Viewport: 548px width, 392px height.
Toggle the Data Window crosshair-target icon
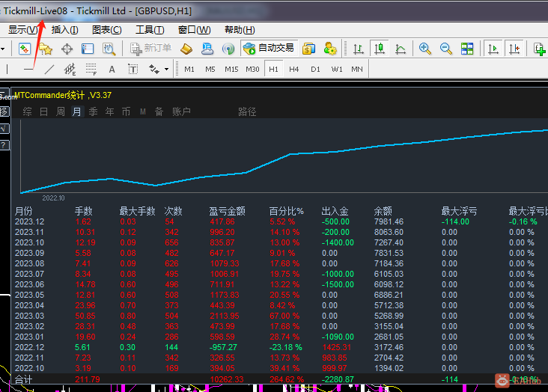pyautogui.click(x=67, y=49)
